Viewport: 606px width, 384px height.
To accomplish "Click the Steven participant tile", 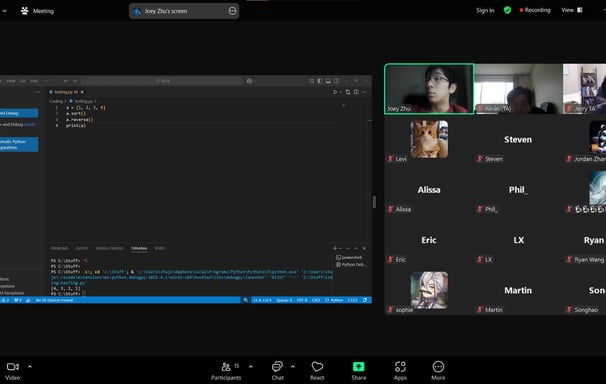I will 518,139.
